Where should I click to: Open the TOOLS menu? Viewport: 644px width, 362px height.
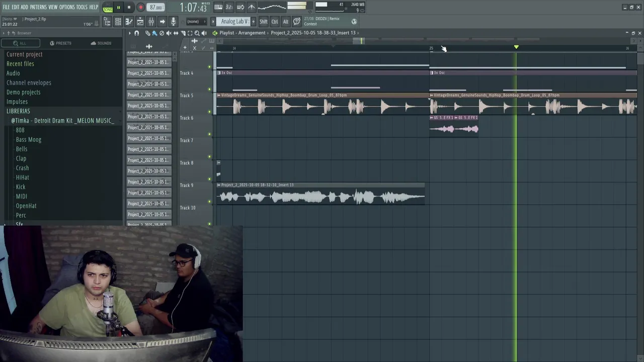point(82,7)
